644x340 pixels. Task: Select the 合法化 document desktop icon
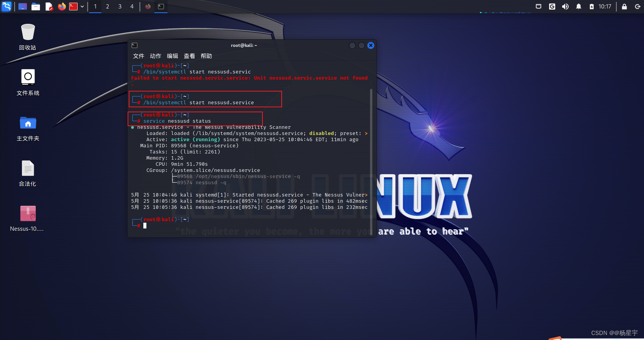(x=28, y=173)
